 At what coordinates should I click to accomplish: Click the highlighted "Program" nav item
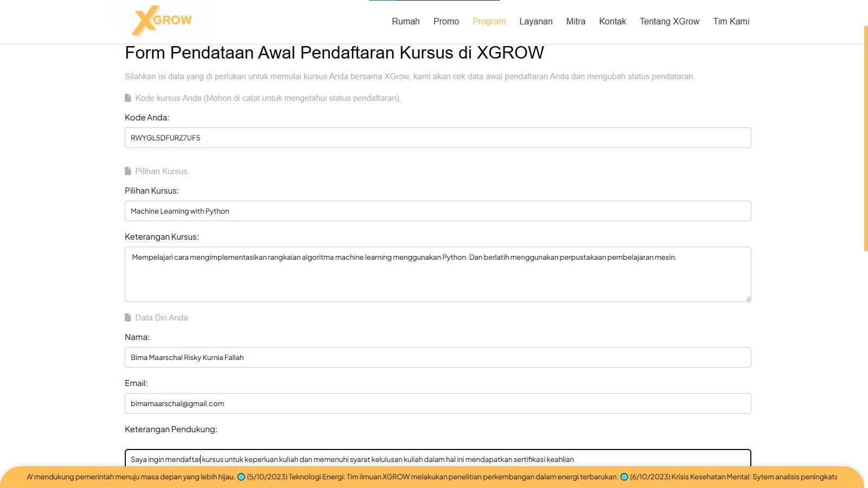tap(489, 21)
